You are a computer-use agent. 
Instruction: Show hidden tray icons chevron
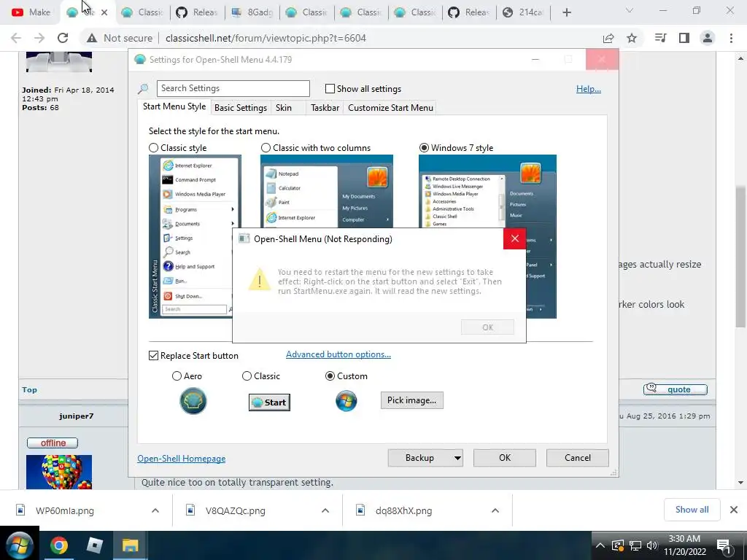pyautogui.click(x=600, y=545)
